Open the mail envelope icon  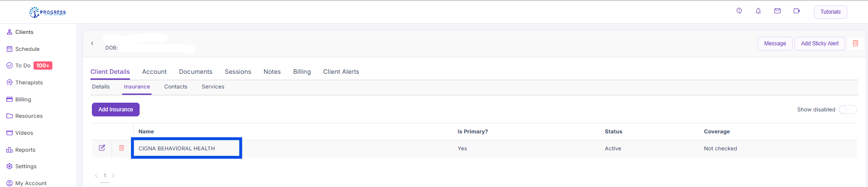pos(778,11)
